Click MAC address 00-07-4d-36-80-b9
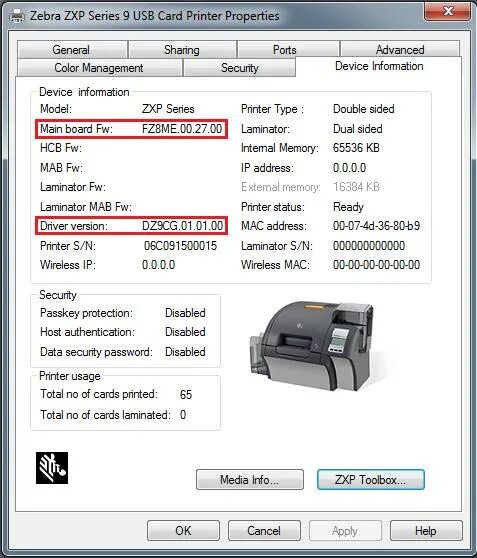Image resolution: width=477 pixels, height=558 pixels. [377, 226]
